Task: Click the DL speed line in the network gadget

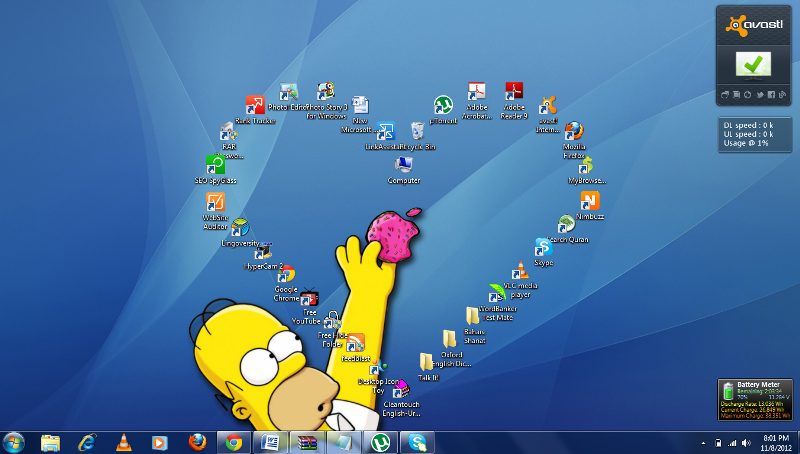Action: point(748,125)
